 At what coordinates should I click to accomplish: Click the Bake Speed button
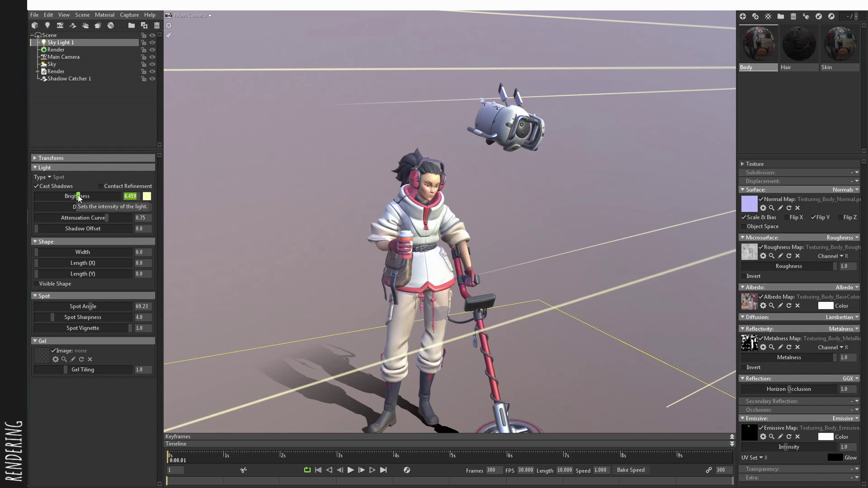coord(631,470)
